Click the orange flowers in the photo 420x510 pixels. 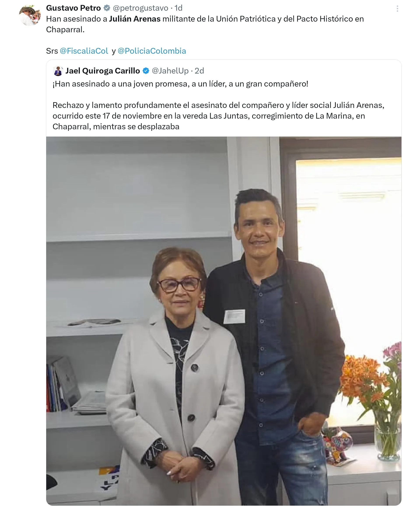tap(363, 379)
